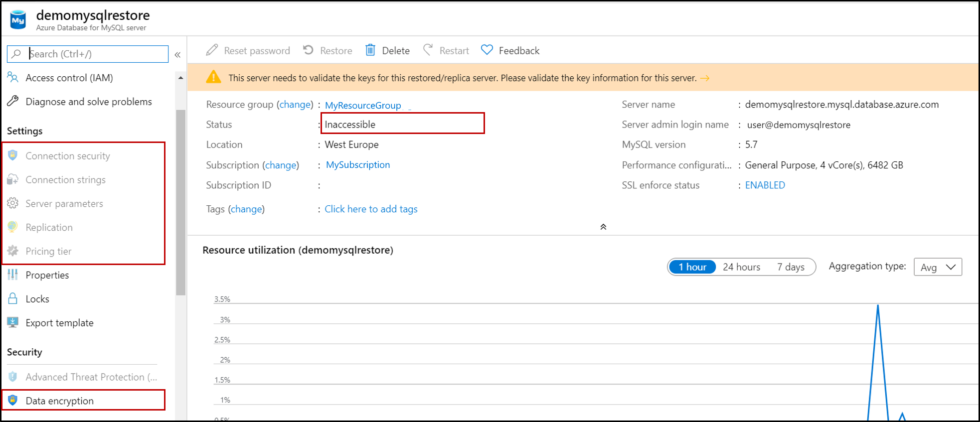The height and width of the screenshot is (422, 980).
Task: Click the key validation warning banner text
Action: click(x=463, y=78)
